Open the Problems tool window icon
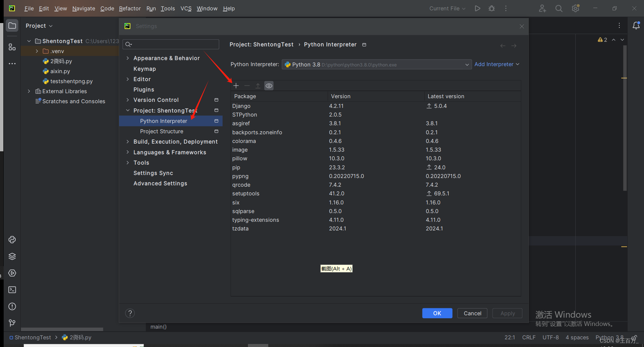The width and height of the screenshot is (644, 347). tap(12, 307)
